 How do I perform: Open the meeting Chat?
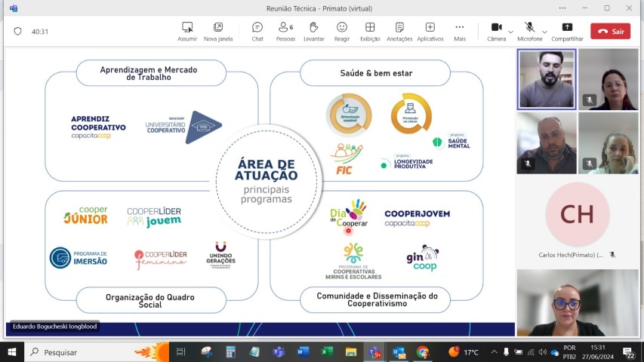[x=257, y=32]
